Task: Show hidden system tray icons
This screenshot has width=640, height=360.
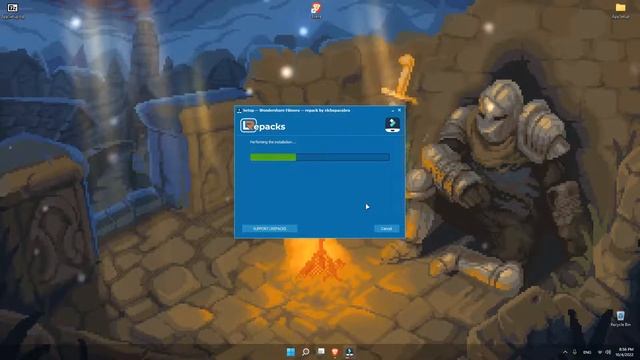Action: tap(565, 352)
